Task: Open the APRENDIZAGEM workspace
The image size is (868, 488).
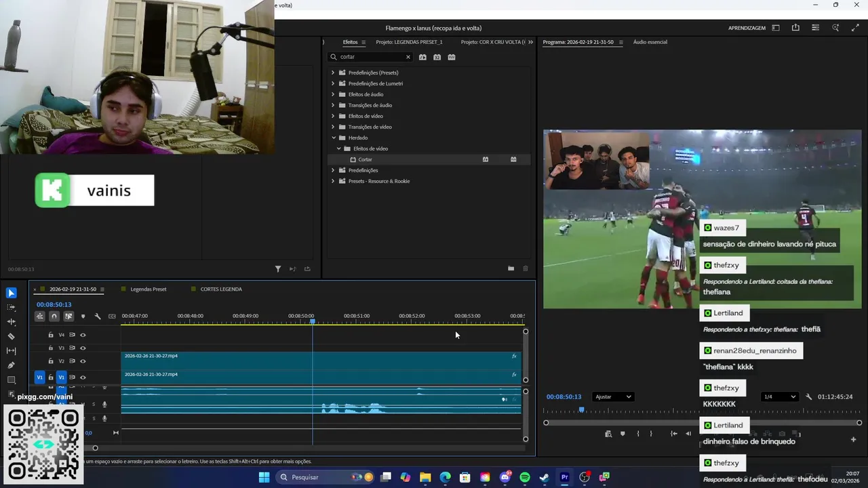Action: [747, 28]
